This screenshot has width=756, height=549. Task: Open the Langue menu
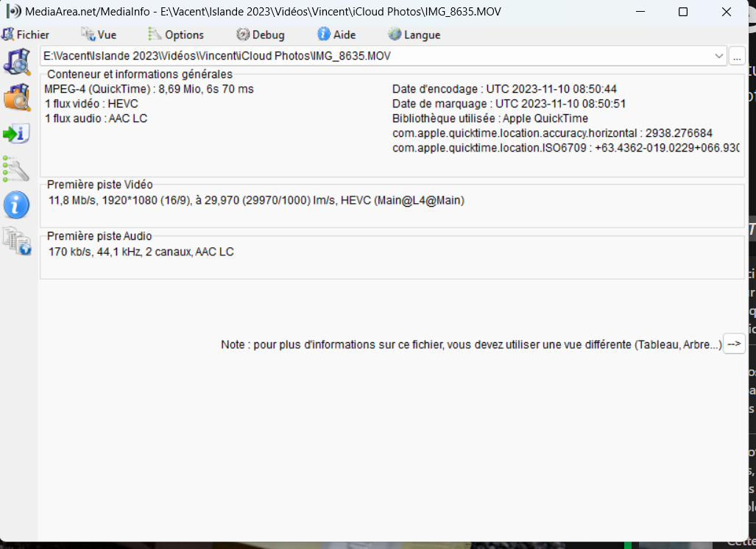414,35
